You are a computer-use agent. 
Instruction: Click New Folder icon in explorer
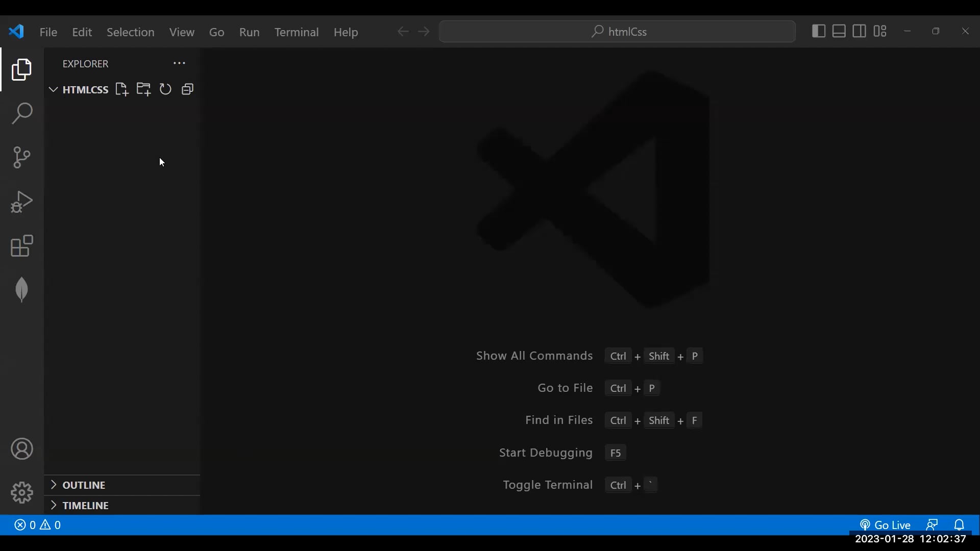coord(143,90)
